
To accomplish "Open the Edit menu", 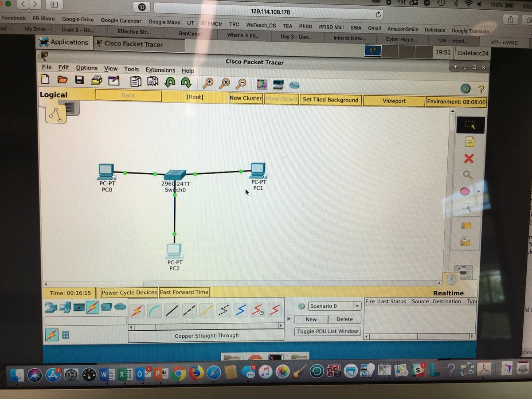I will click(x=64, y=67).
